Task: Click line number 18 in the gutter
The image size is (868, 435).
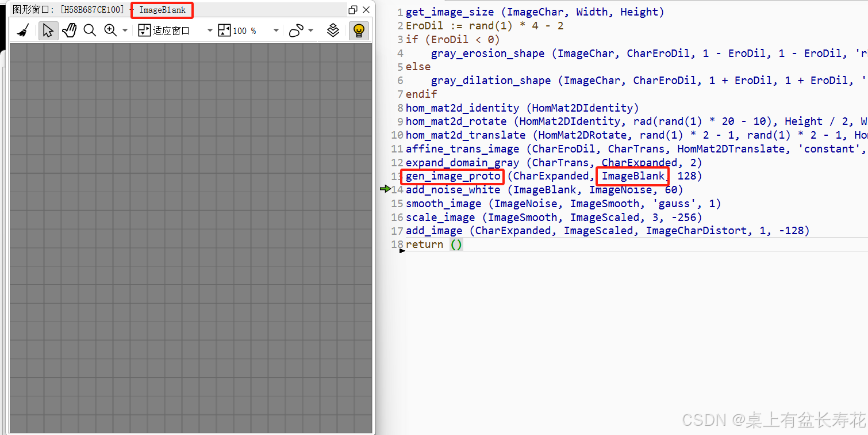Action: [397, 245]
